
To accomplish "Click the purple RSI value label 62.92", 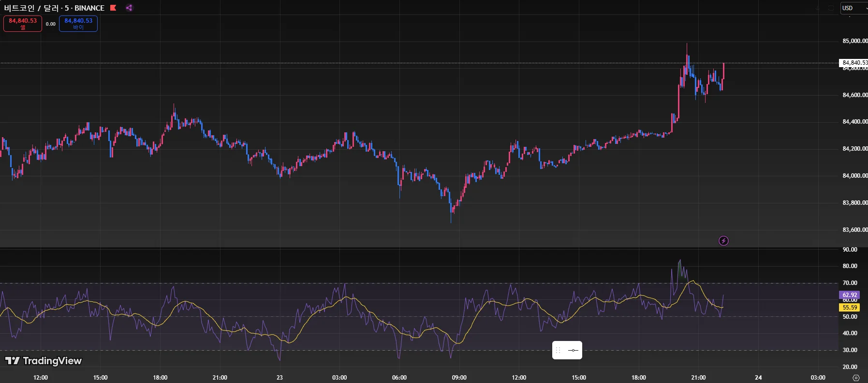I will coord(850,295).
